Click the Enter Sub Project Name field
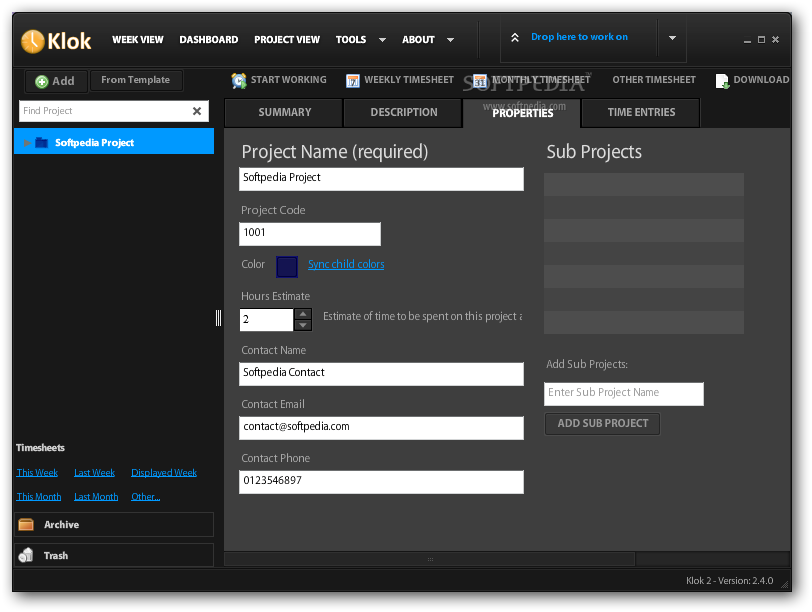812x612 pixels. tap(624, 394)
